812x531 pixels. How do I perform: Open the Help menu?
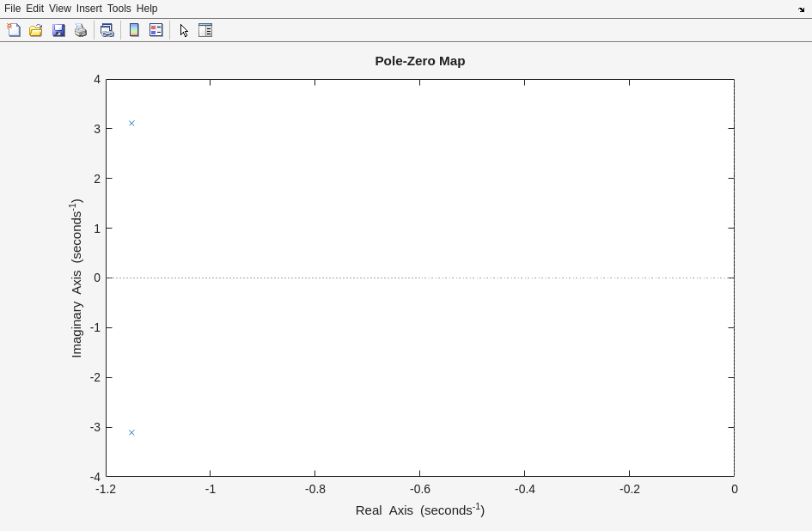tap(147, 9)
